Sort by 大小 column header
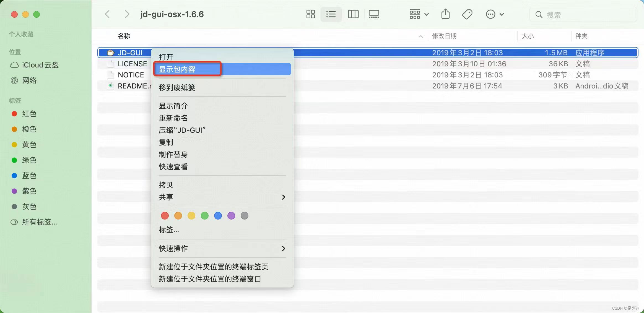The height and width of the screenshot is (313, 644). 528,36
